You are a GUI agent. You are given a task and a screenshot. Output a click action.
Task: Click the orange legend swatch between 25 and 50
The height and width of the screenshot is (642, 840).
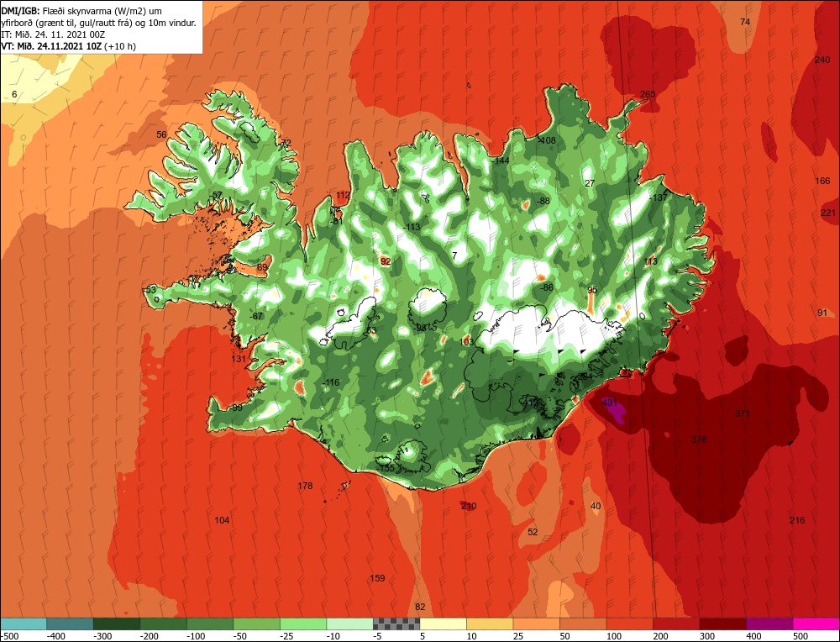(x=536, y=624)
